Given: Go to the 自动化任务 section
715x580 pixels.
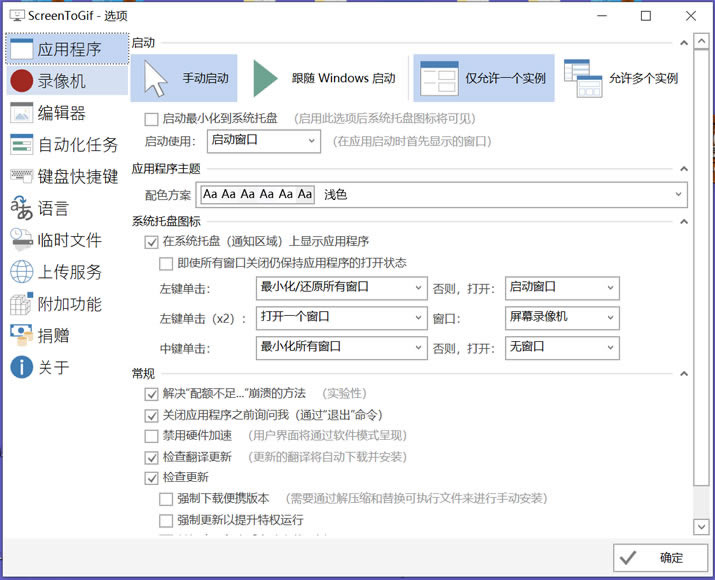Looking at the screenshot, I should (67, 145).
